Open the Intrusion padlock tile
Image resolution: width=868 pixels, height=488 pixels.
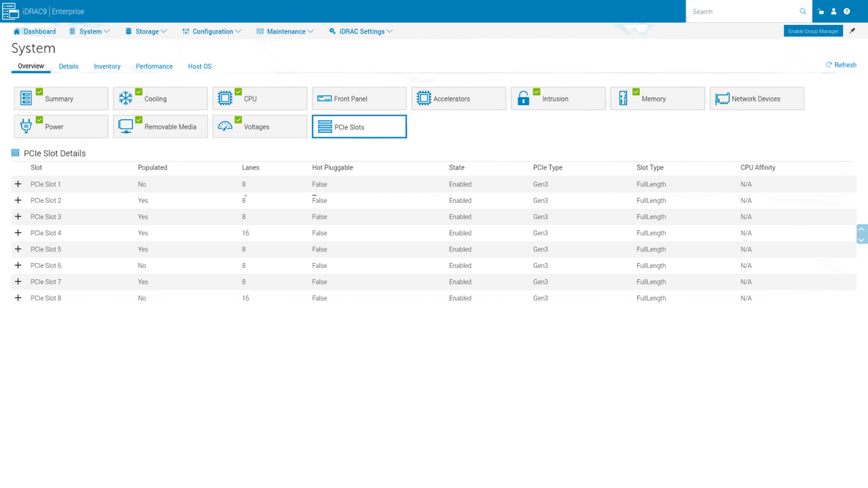(x=558, y=99)
